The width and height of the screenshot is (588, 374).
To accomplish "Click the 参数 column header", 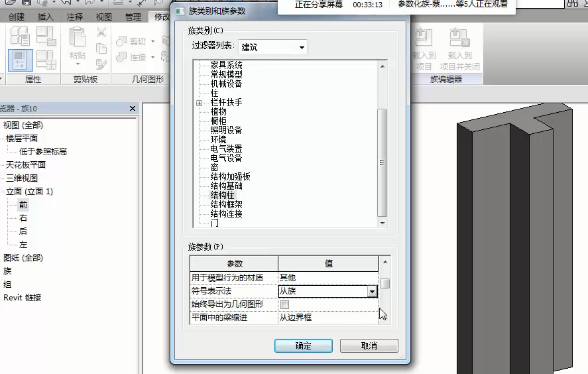I will [234, 264].
